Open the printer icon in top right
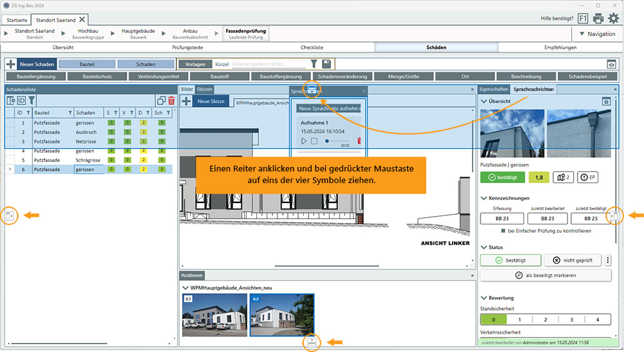The height and width of the screenshot is (352, 644). point(598,19)
